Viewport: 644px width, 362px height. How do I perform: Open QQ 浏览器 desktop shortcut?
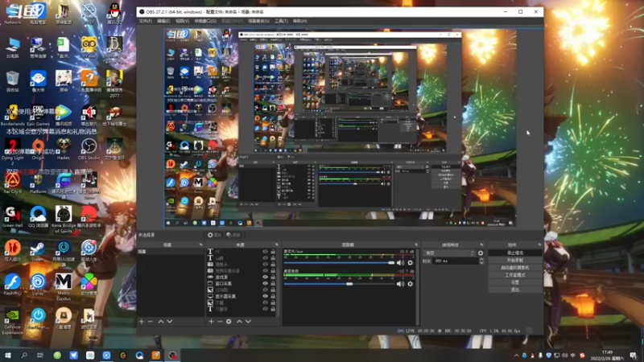pos(38,217)
